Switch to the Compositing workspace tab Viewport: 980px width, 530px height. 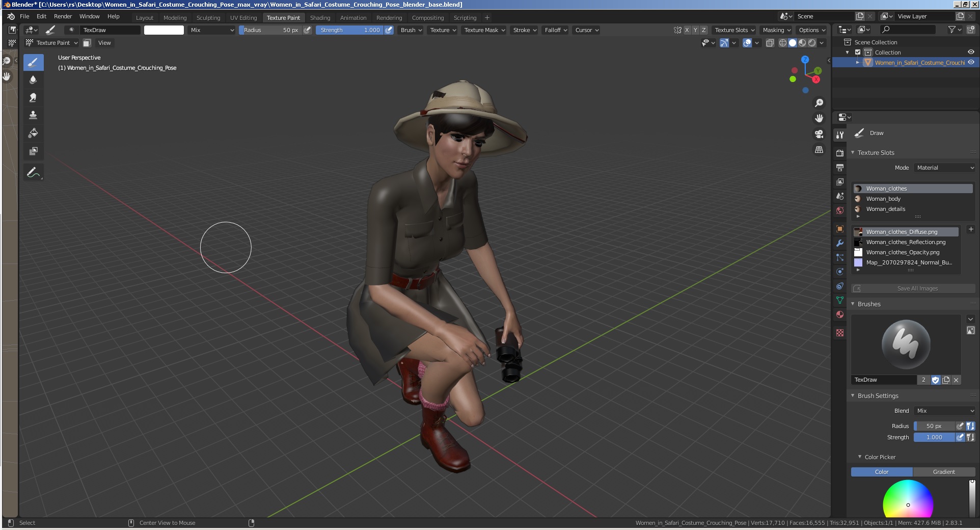[x=428, y=18]
